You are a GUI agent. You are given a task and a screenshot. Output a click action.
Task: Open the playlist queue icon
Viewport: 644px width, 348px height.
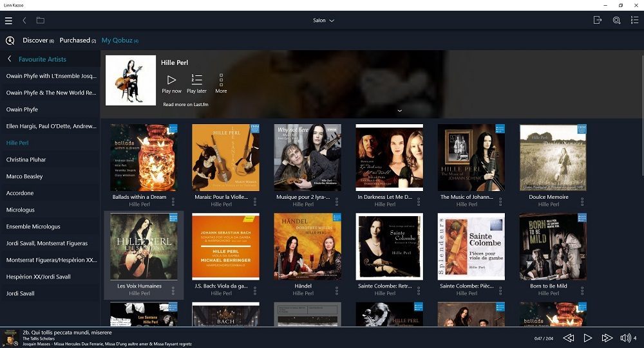coord(634,20)
